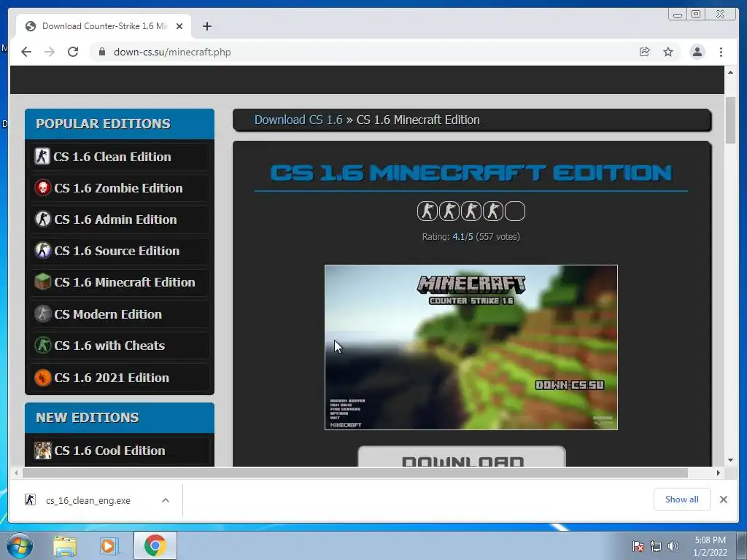Open the Chrome profile avatar menu
Image resolution: width=747 pixels, height=560 pixels.
pos(697,52)
